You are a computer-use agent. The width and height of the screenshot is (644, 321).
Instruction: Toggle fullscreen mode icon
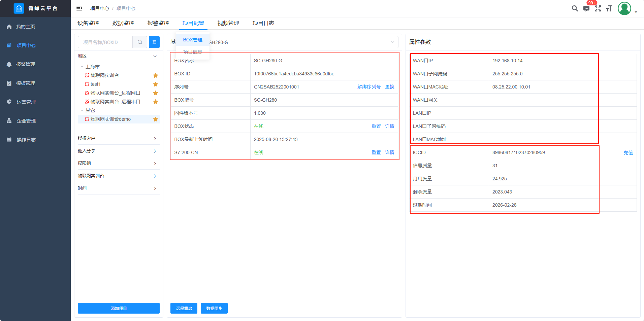pos(598,9)
